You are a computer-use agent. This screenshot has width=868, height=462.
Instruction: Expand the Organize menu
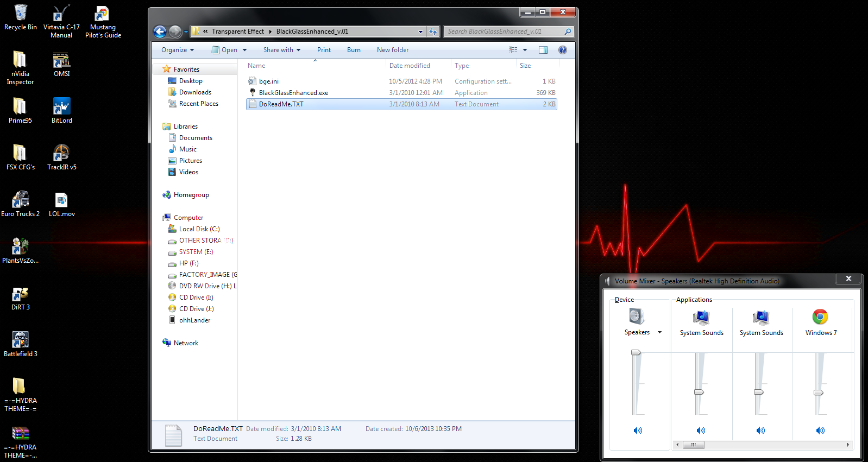pos(178,50)
